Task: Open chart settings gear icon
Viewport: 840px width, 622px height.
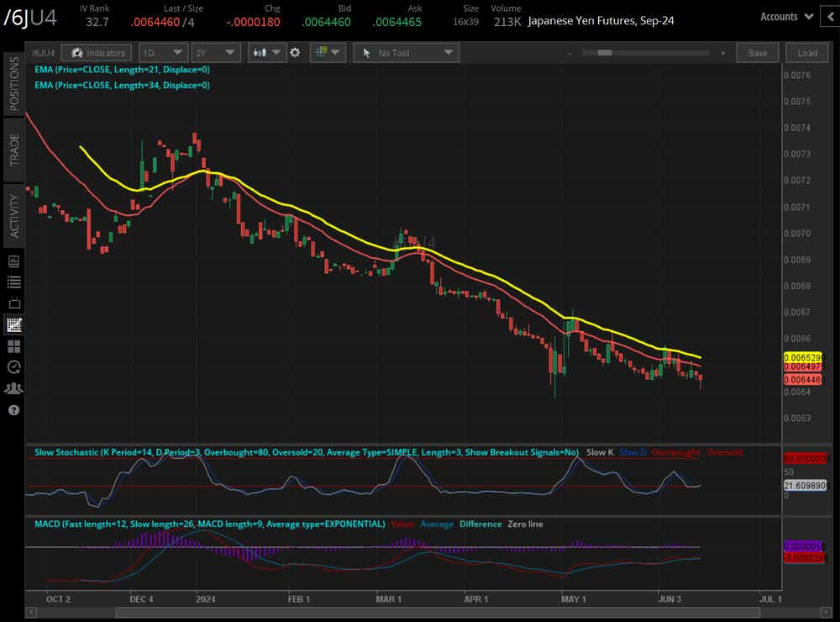Action: (295, 53)
